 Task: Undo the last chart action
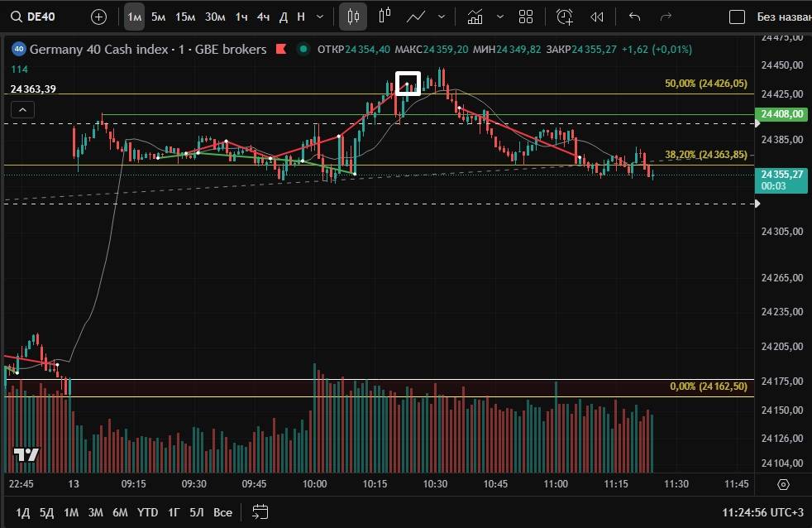point(634,17)
